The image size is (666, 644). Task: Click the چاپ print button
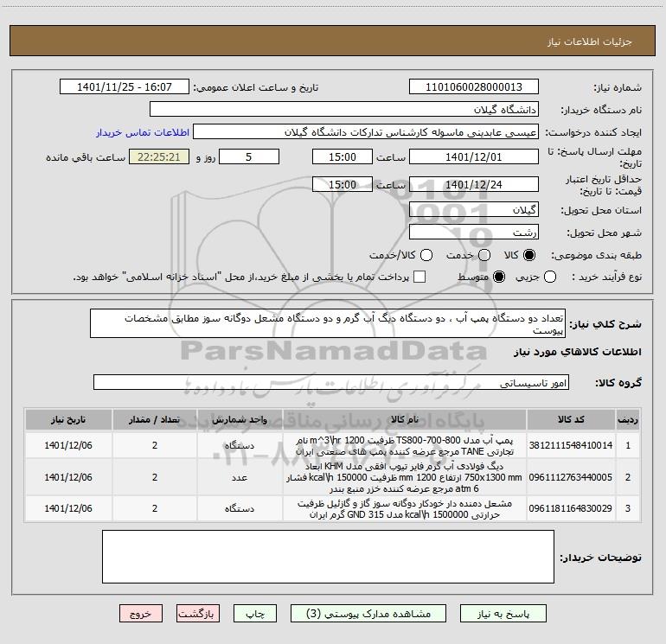pyautogui.click(x=255, y=614)
